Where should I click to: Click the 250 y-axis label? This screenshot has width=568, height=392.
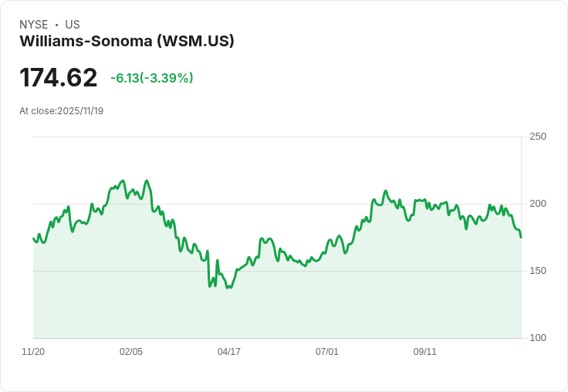point(538,137)
